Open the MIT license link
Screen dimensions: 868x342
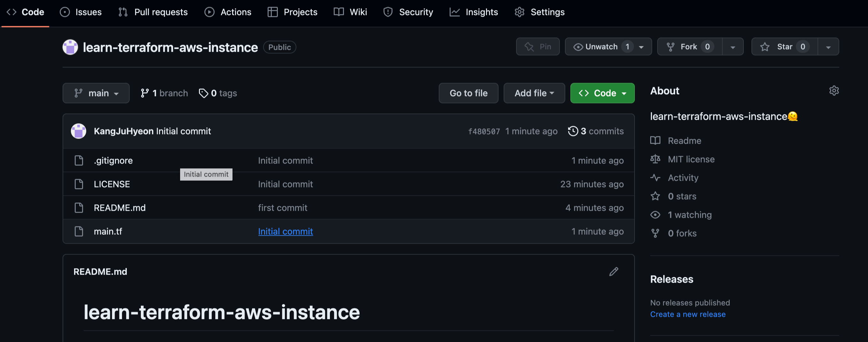tap(691, 159)
